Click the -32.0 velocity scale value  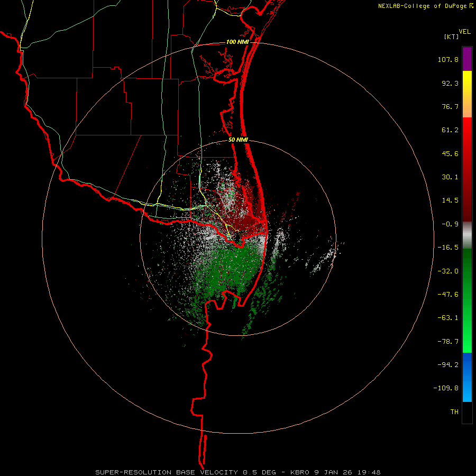click(448, 271)
